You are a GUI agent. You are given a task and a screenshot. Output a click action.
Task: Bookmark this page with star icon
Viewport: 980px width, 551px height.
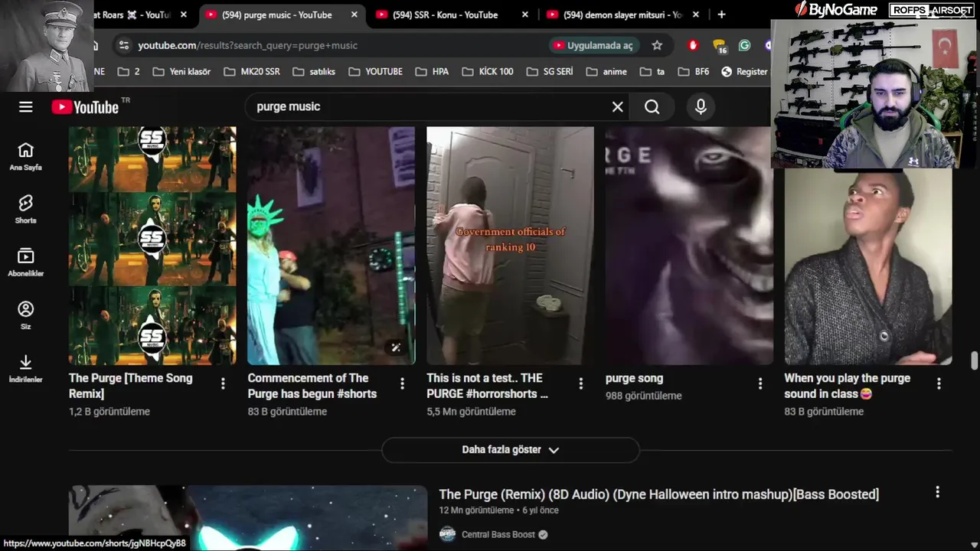click(657, 45)
